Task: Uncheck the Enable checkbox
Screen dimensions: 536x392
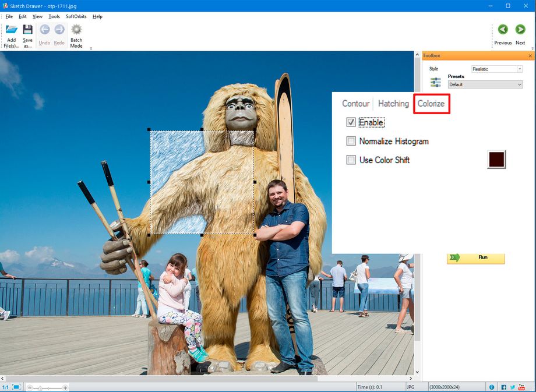Action: point(350,122)
